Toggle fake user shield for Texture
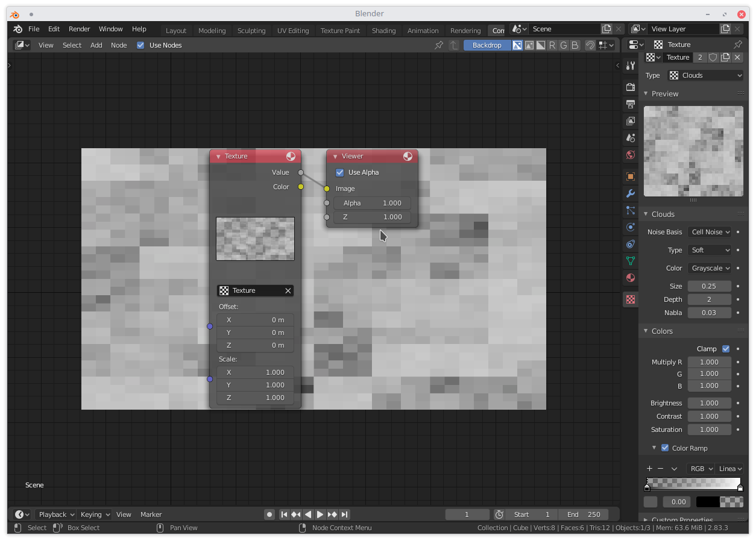756x541 pixels. tap(713, 57)
